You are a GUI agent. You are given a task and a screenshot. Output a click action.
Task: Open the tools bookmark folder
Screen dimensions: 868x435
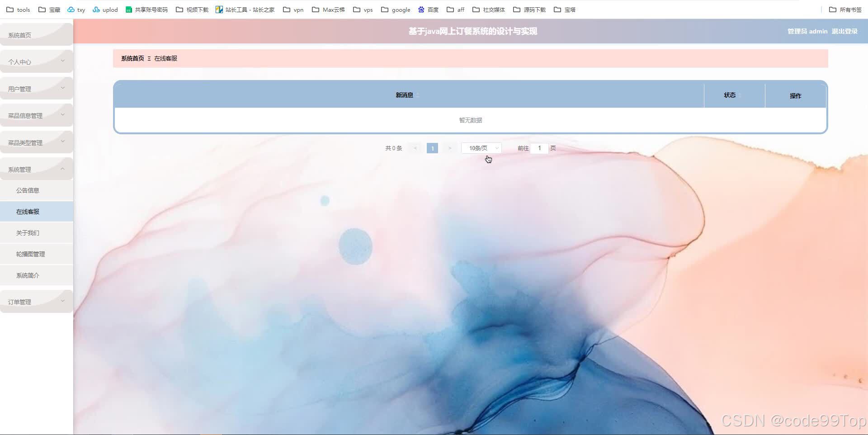(18, 9)
